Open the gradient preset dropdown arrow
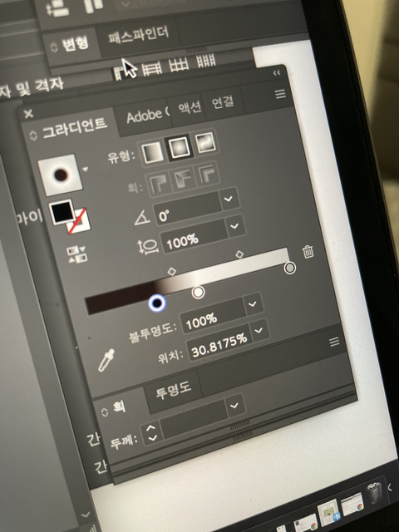 tap(85, 169)
